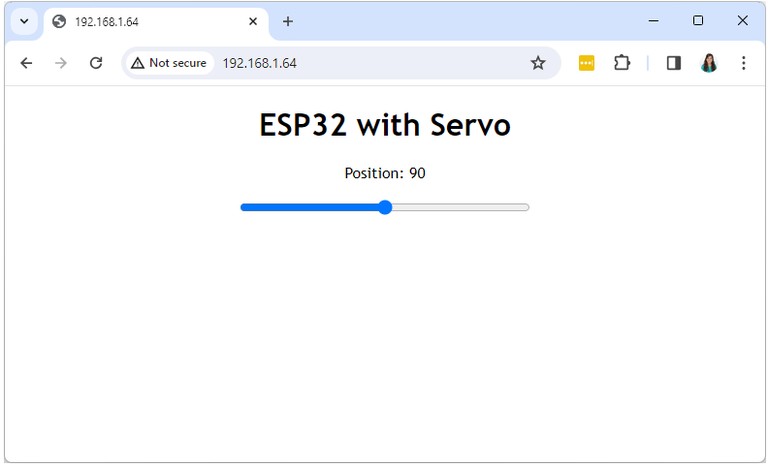
Task: Show site info via Not secure badge
Action: [168, 63]
